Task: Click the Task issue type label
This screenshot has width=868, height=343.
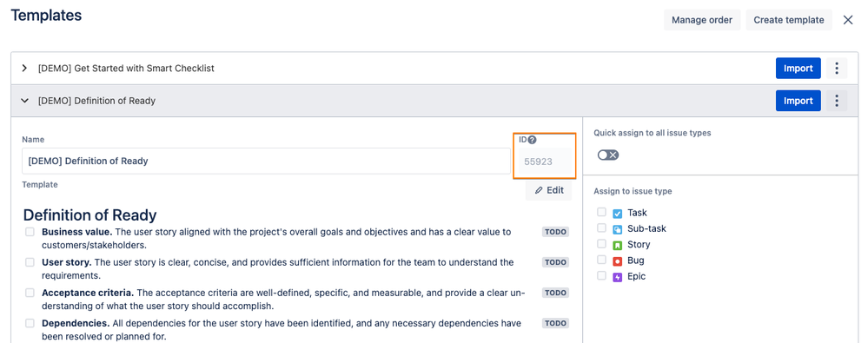Action: [637, 213]
